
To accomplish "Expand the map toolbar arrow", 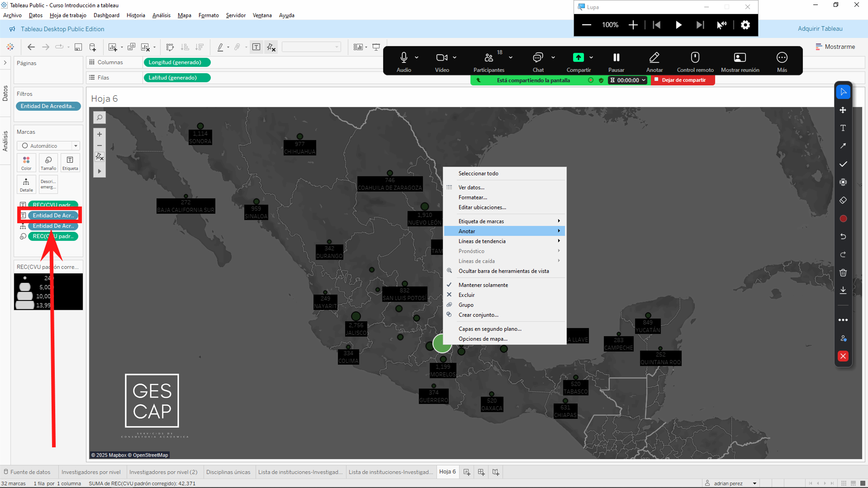I will click(99, 171).
